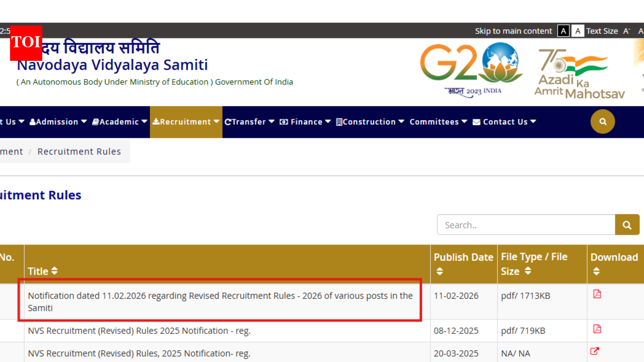
Task: Select the Finance menu item
Action: [x=305, y=121]
